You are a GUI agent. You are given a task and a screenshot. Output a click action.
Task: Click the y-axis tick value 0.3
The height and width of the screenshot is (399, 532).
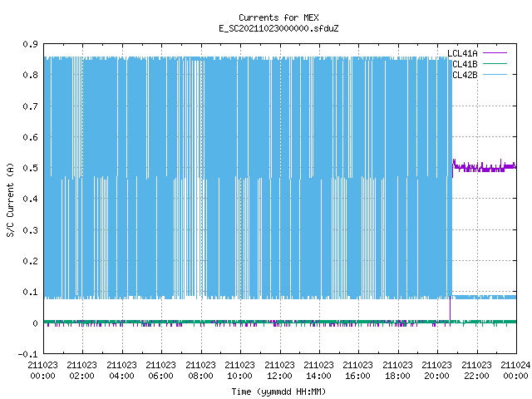30,230
